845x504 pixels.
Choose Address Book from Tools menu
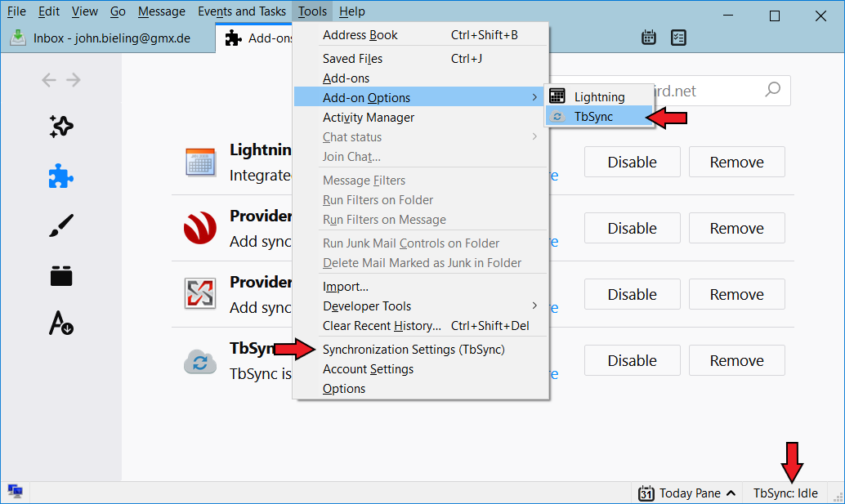click(x=420, y=35)
